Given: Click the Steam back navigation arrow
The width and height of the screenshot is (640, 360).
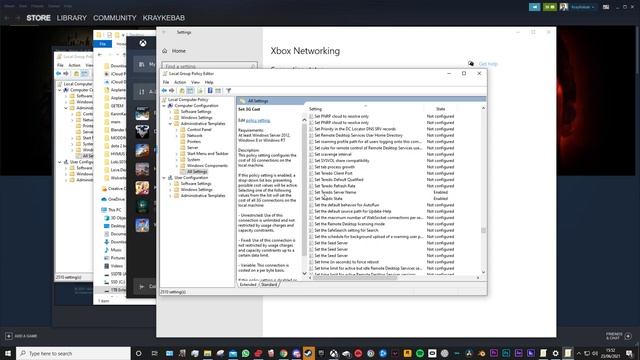Looking at the screenshot, I should (7, 18).
